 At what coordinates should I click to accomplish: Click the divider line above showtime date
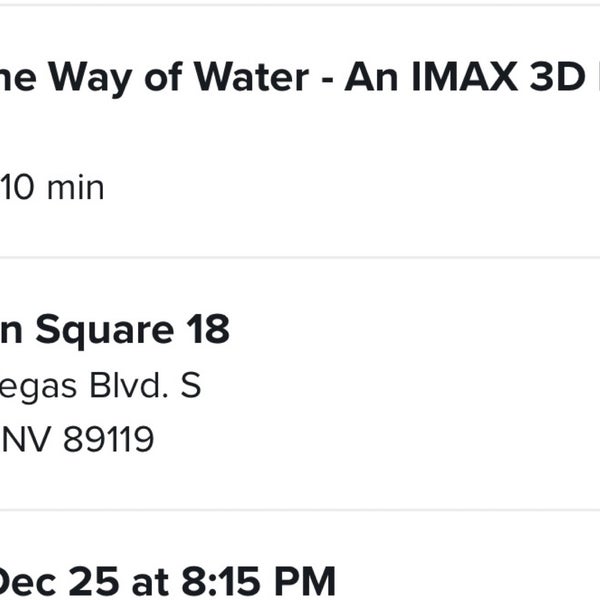point(300,510)
